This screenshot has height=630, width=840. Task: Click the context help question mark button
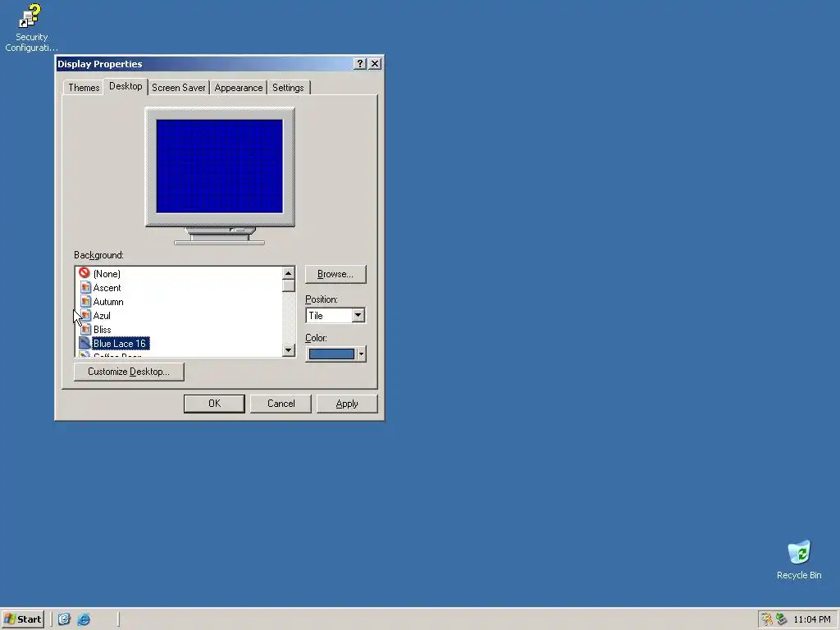[x=360, y=64]
